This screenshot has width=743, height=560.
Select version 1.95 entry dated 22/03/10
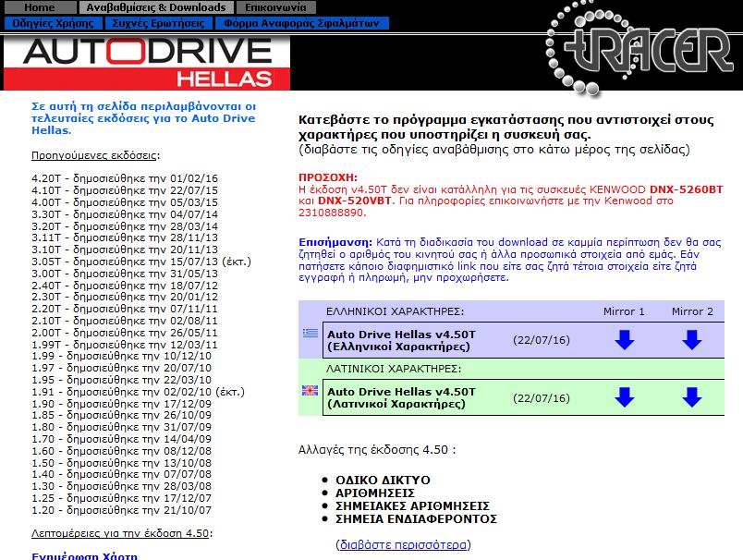(121, 380)
